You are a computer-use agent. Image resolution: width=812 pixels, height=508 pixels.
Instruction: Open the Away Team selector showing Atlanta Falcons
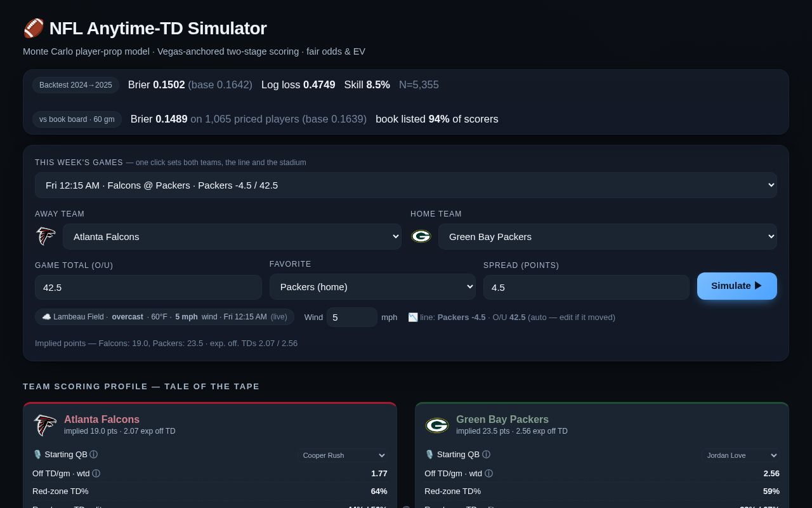click(x=232, y=236)
